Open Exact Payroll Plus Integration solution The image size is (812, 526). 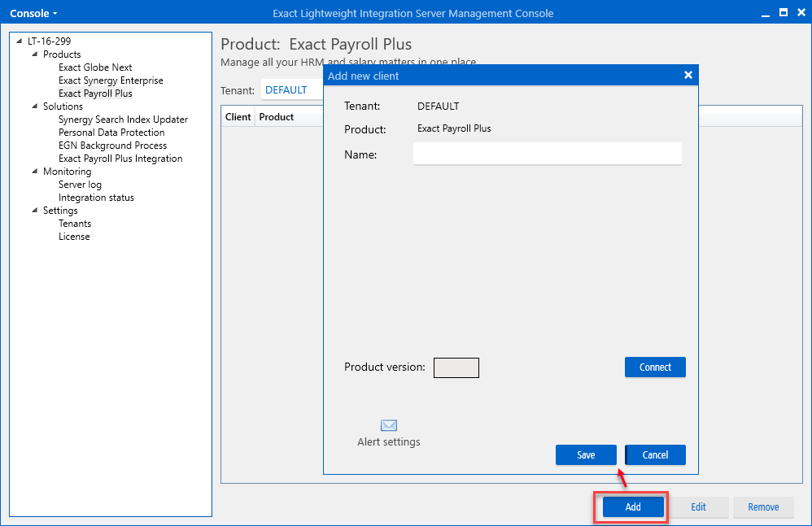pos(120,159)
